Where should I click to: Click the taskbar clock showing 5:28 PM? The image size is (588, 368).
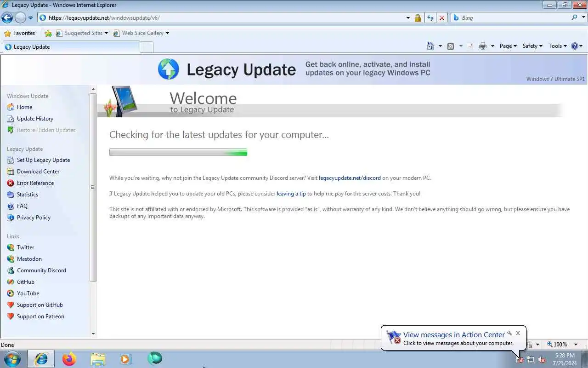click(565, 359)
